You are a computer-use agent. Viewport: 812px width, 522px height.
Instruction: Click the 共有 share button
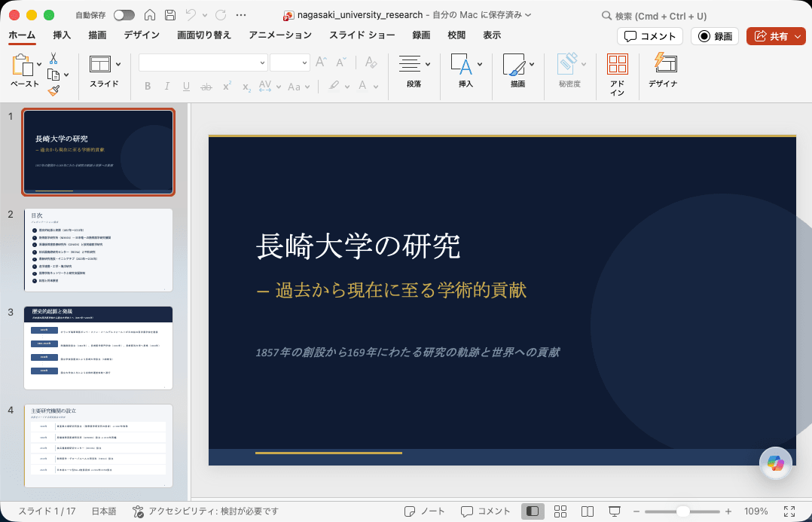[777, 36]
